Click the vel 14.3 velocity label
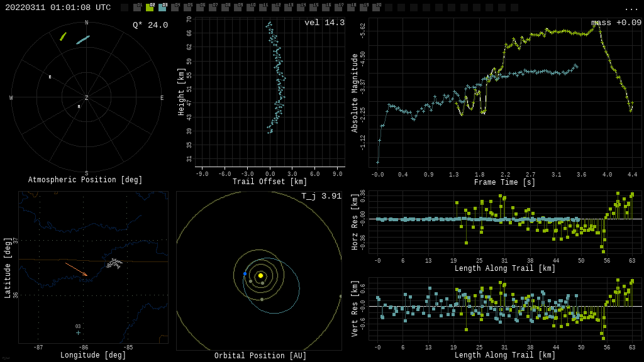Screen dimensions: 644x362 pos(325,23)
